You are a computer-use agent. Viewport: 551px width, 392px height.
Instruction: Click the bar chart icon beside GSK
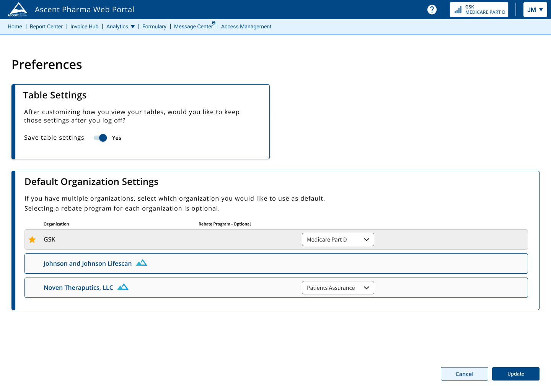pyautogui.click(x=458, y=10)
